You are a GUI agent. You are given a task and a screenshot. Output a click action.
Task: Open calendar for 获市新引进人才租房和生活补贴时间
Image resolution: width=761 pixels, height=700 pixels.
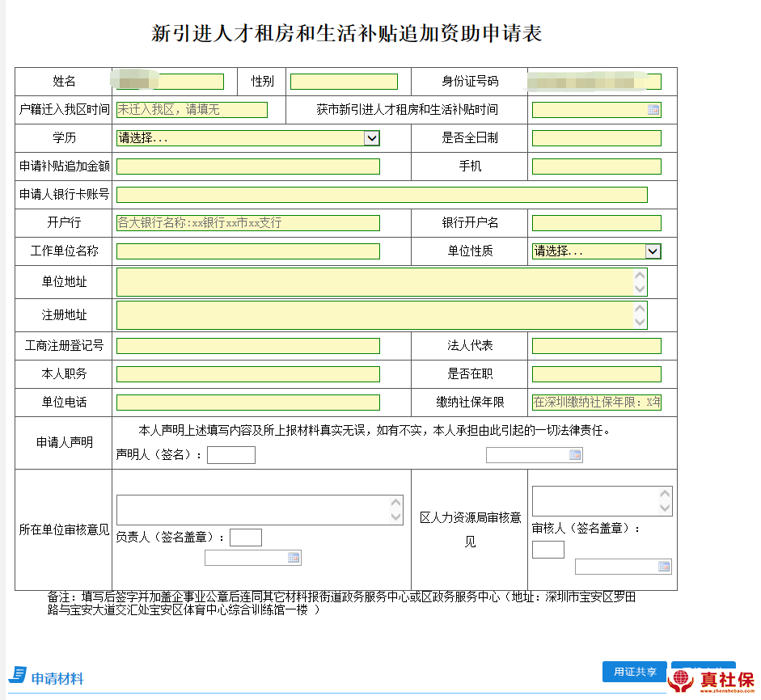tap(653, 110)
